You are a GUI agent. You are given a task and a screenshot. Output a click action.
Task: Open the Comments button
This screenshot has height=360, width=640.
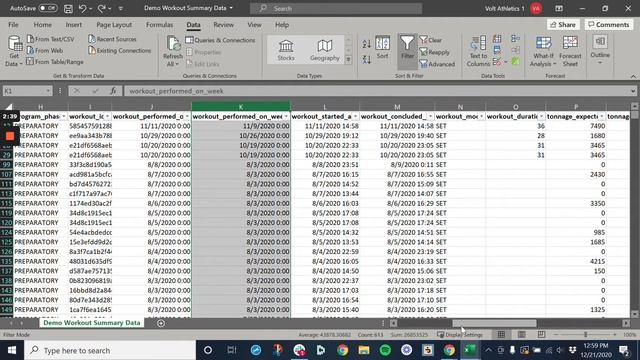[x=609, y=24]
